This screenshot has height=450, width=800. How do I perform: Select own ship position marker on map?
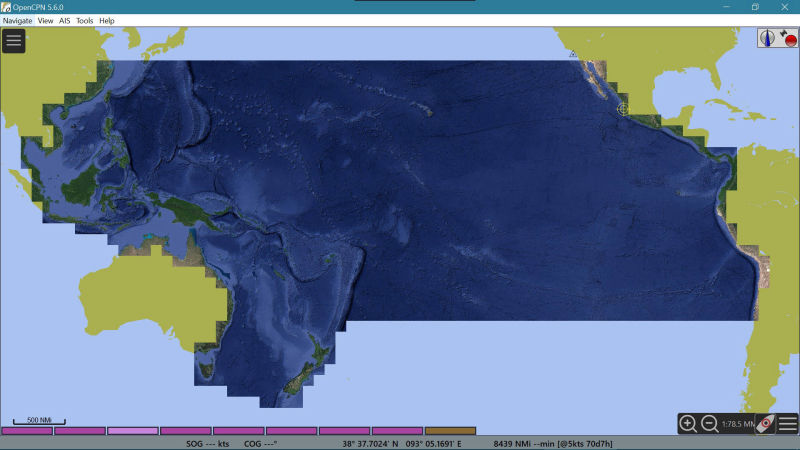[x=623, y=109]
